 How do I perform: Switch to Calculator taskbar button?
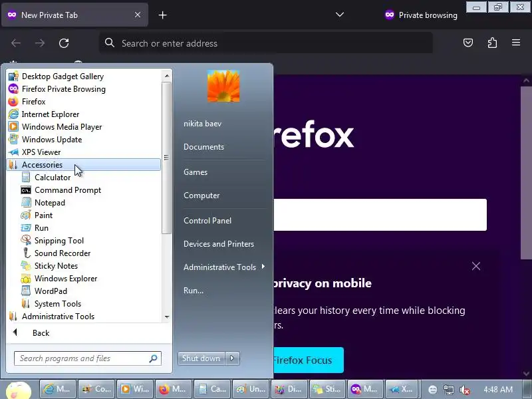[212, 389]
